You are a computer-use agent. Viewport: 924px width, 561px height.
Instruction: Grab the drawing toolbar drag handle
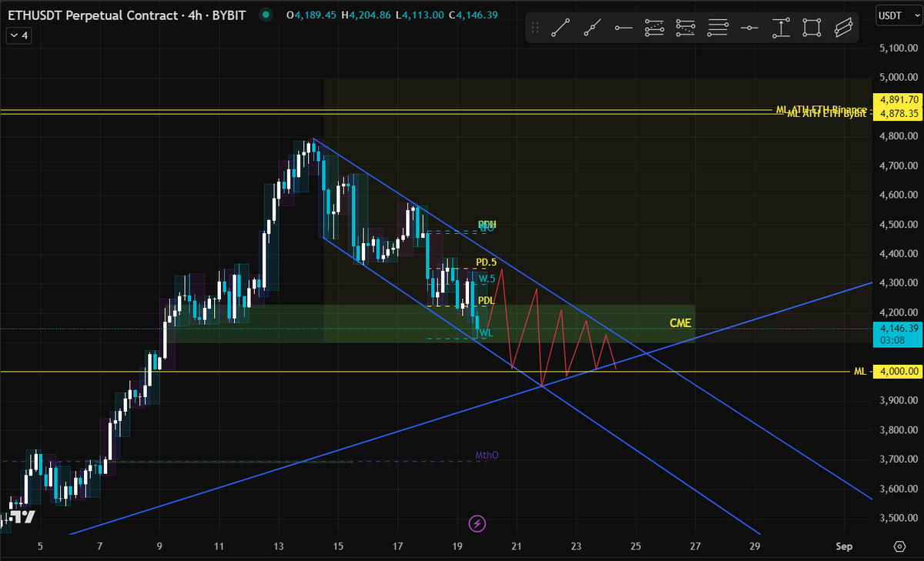coord(537,28)
